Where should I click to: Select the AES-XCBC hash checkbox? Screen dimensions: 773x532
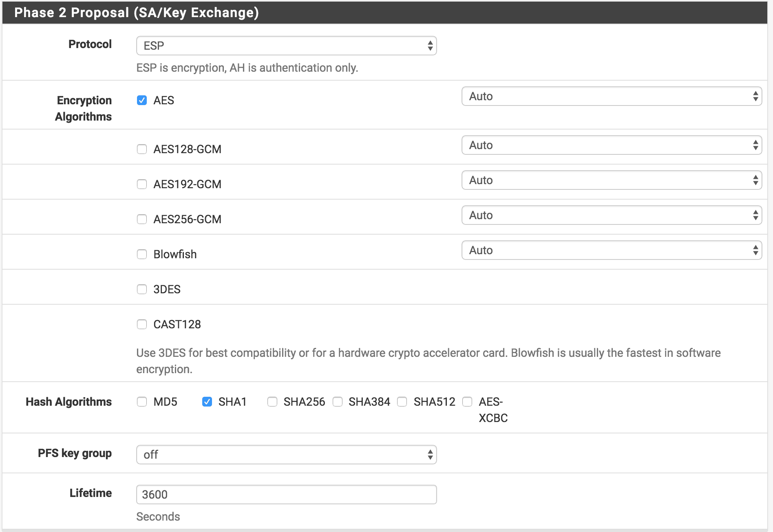(467, 402)
